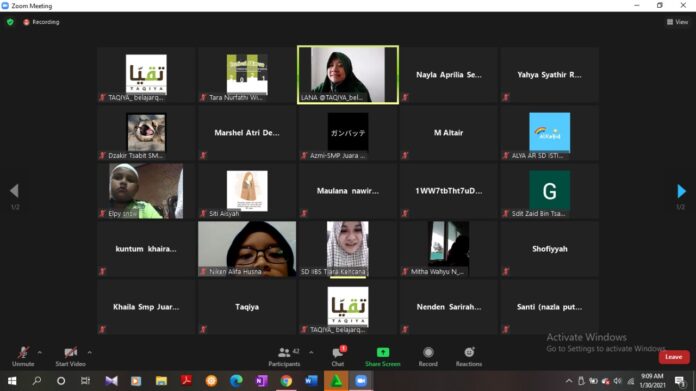
Task: Select the Nikan Alfa Husna video tile
Action: point(247,249)
